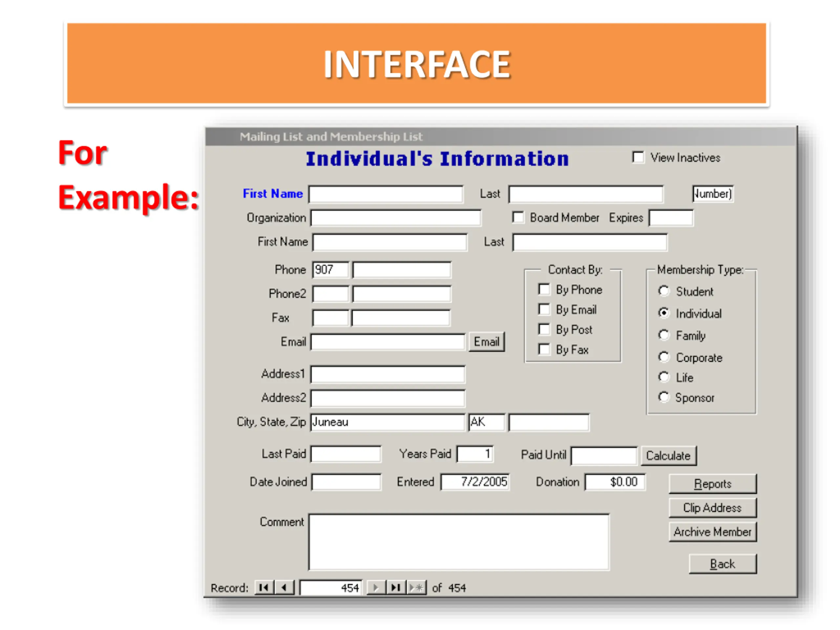
Task: Click Archive Member button
Action: 712,532
